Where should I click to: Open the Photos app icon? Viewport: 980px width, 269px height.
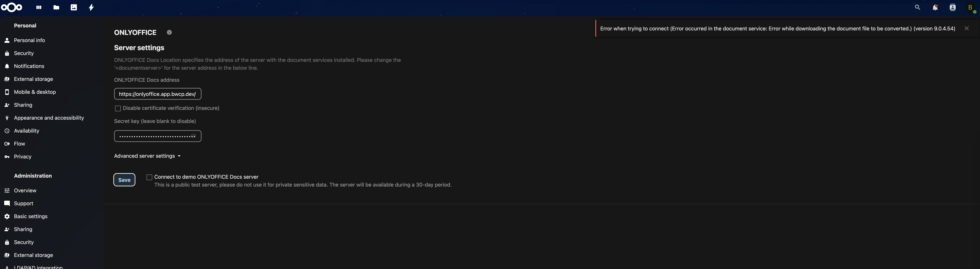pyautogui.click(x=74, y=7)
